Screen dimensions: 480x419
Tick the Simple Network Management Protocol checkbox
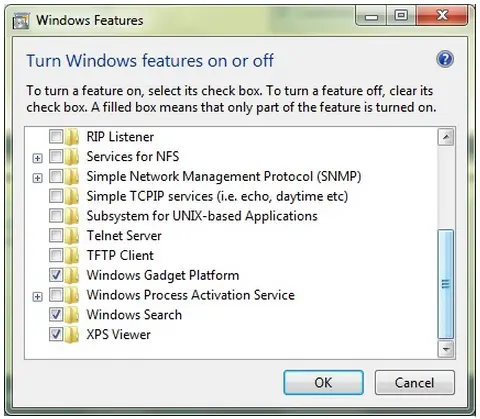[x=56, y=176]
